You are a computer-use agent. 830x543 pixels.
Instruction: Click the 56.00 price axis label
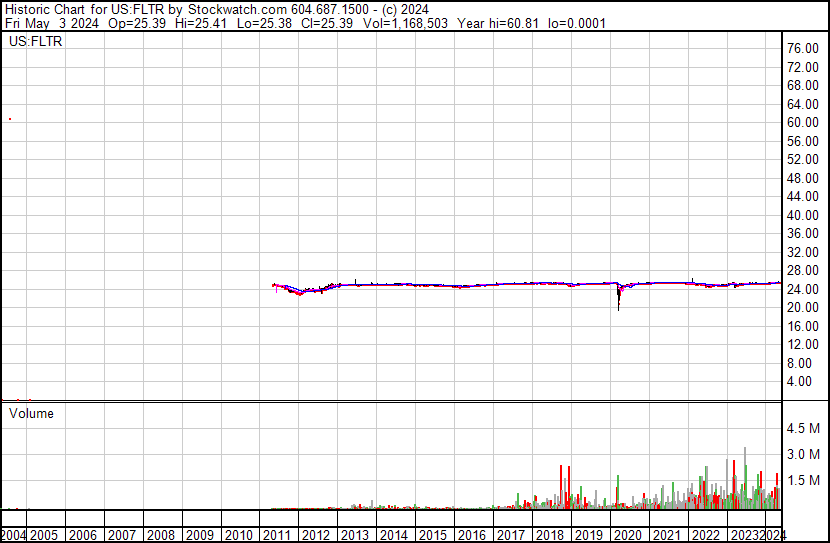click(x=803, y=141)
